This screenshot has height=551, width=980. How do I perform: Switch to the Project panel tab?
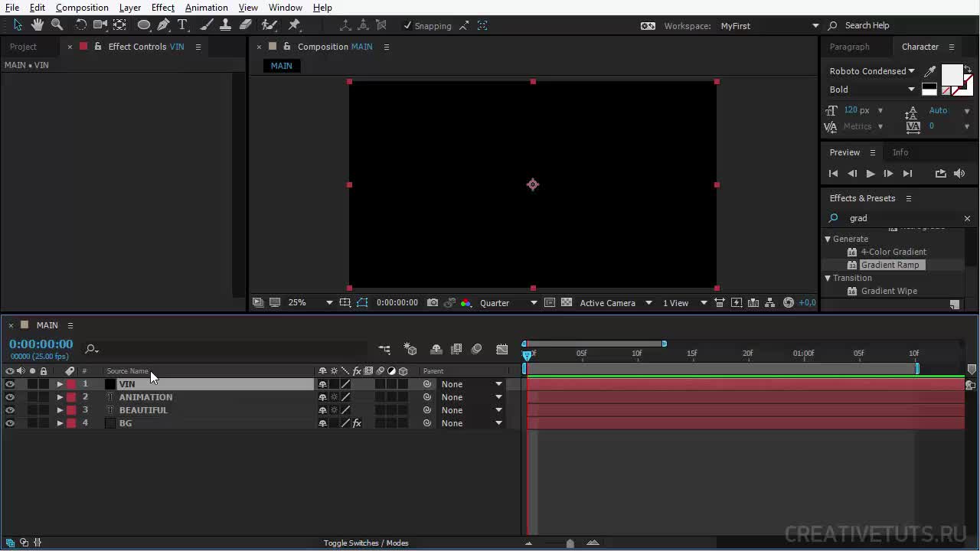pyautogui.click(x=23, y=47)
